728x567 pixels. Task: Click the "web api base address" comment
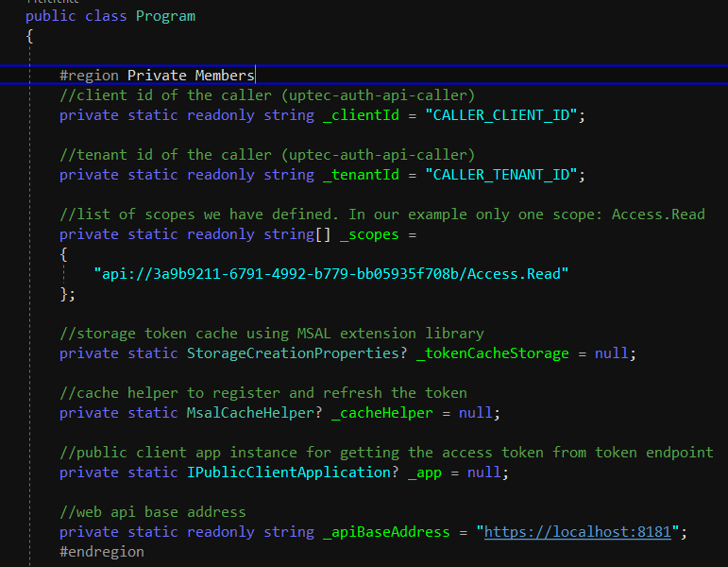click(x=153, y=512)
